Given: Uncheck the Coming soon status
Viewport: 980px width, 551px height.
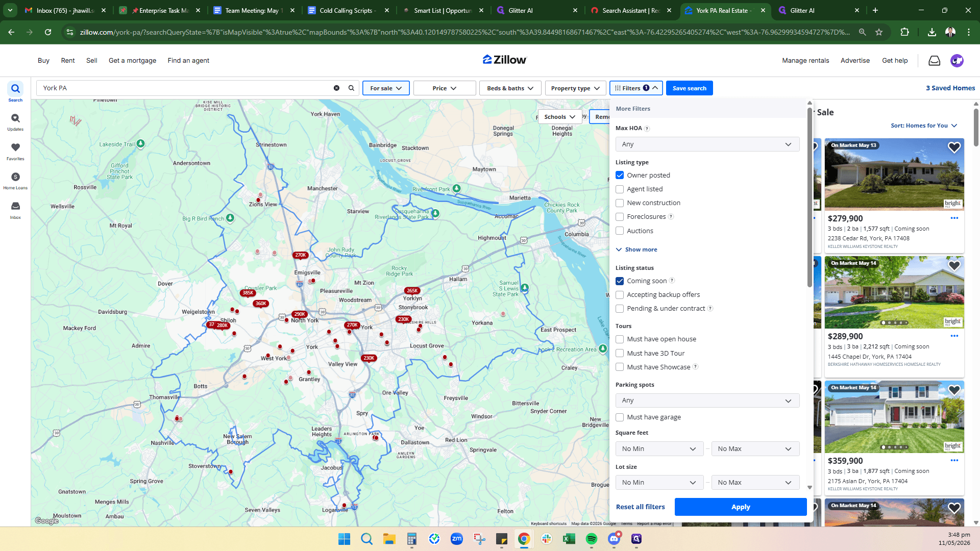Looking at the screenshot, I should (x=620, y=281).
